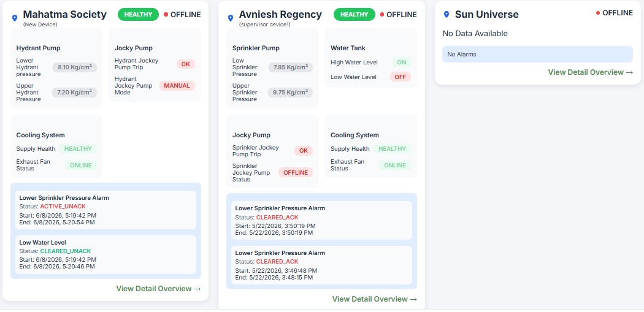Click Cooling System heading in Mahatma Society card
Image resolution: width=644 pixels, height=312 pixels.
pyautogui.click(x=40, y=135)
